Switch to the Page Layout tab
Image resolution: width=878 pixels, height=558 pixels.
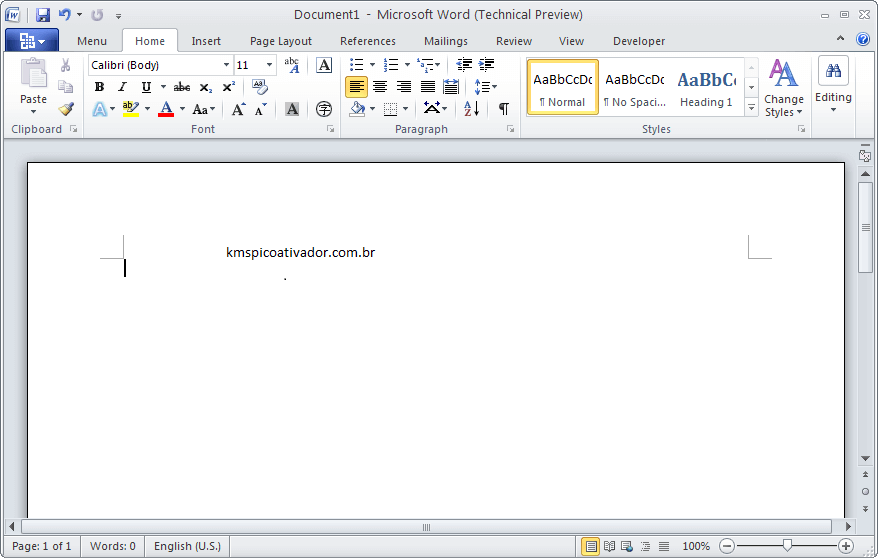281,41
